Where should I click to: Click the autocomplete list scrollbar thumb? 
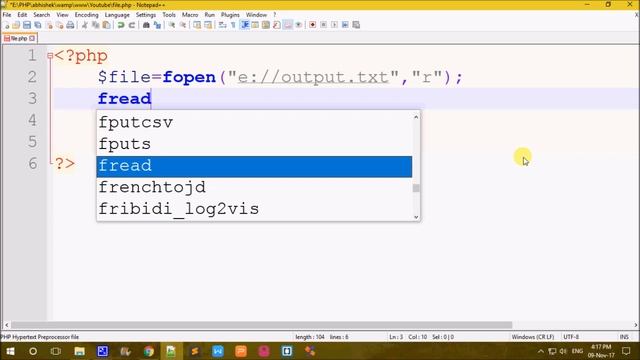416,188
